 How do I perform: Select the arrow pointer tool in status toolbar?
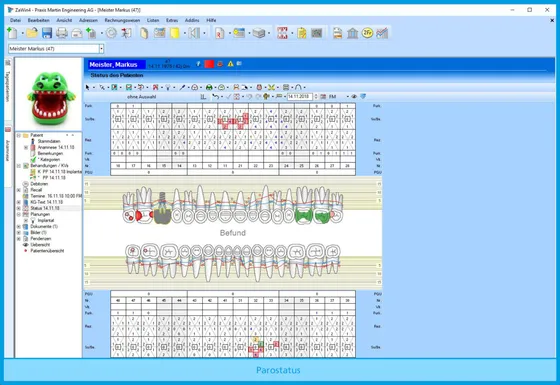(88, 87)
